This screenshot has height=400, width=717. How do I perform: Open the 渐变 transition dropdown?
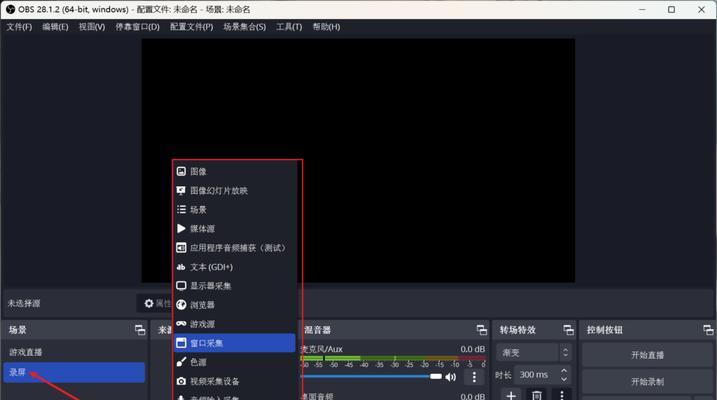pyautogui.click(x=534, y=352)
